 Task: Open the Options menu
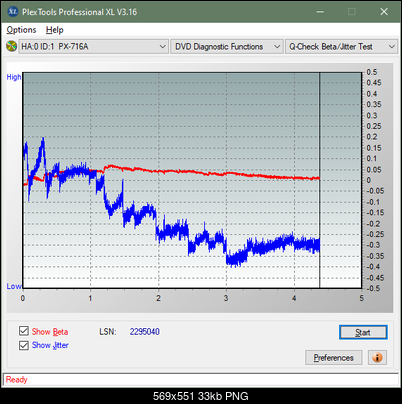21,30
